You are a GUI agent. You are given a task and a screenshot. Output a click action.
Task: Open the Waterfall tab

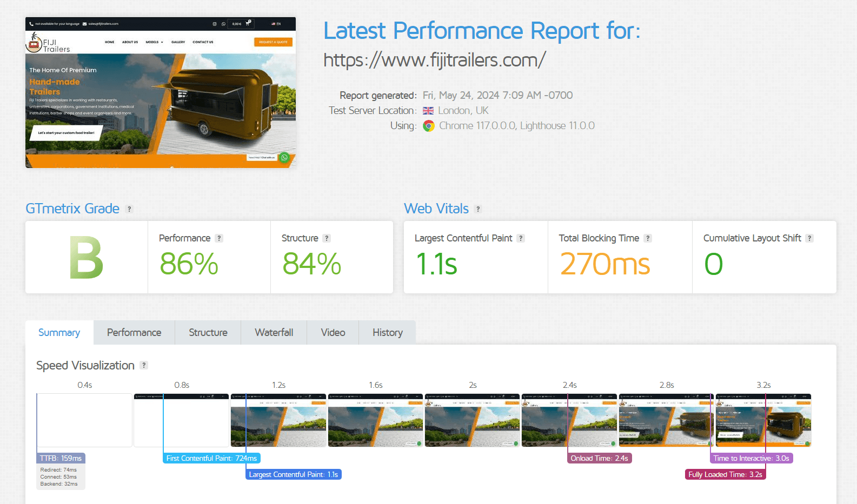point(274,333)
